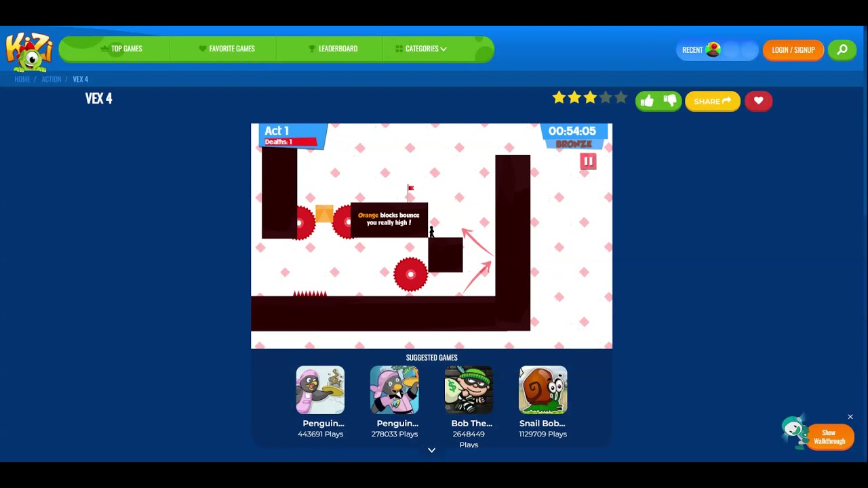The height and width of the screenshot is (488, 868).
Task: Click the Act 1 label
Action: [x=277, y=131]
